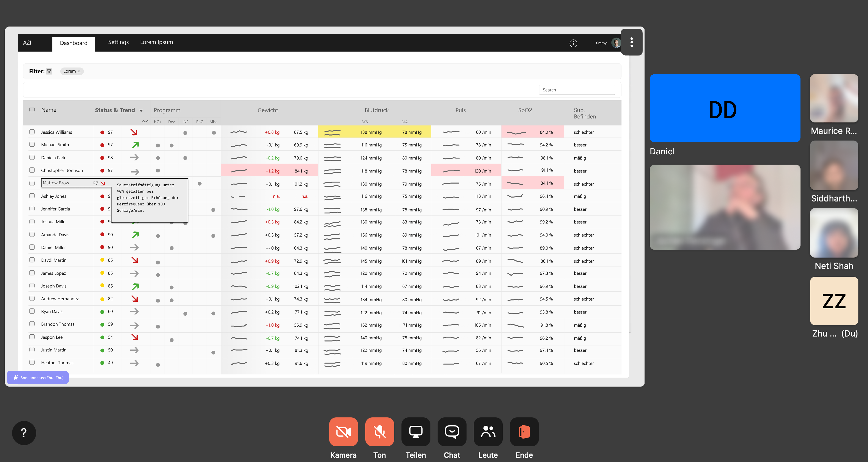This screenshot has height=462, width=868.
Task: Expand the Status & Trend sort arrow
Action: tap(141, 111)
